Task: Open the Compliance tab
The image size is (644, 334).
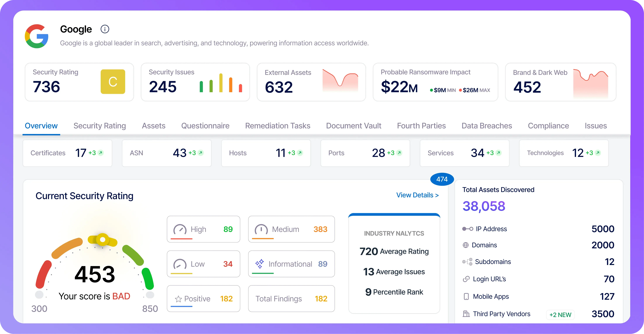Action: coord(549,126)
